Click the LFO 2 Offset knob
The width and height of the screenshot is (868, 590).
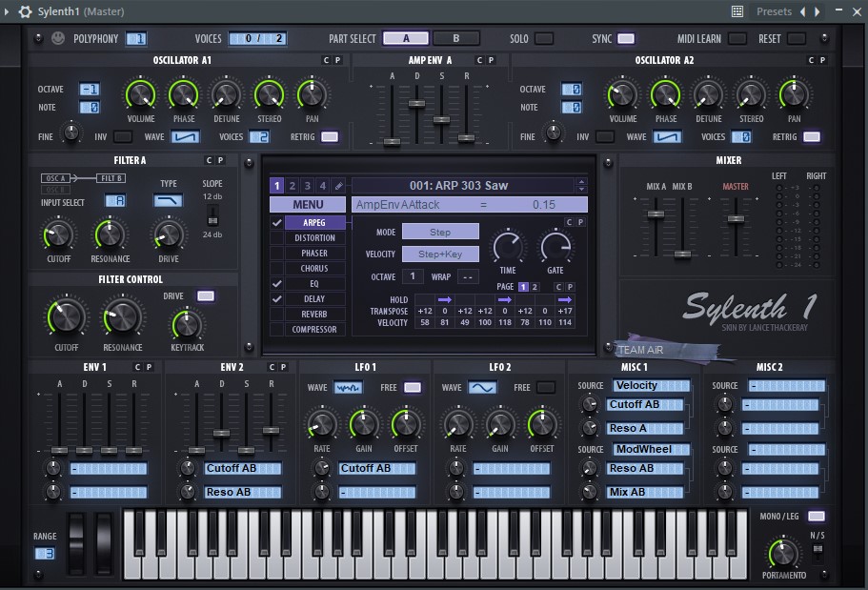542,425
